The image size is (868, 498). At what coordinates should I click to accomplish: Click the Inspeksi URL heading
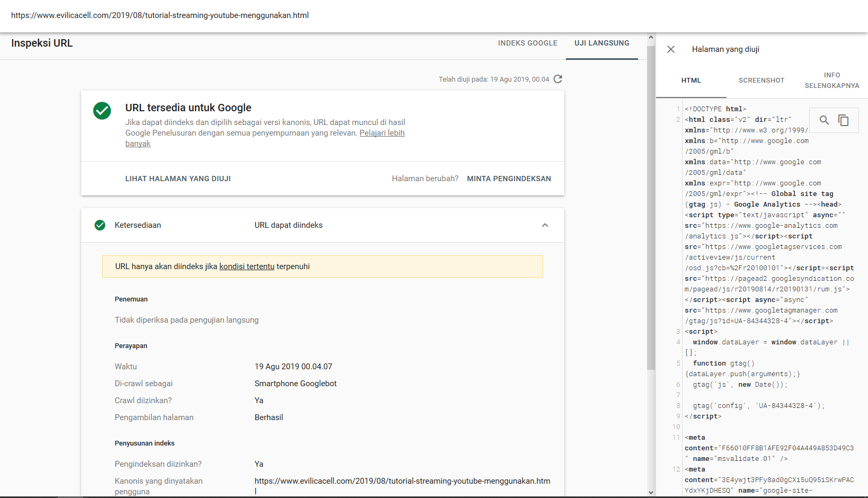tap(42, 43)
